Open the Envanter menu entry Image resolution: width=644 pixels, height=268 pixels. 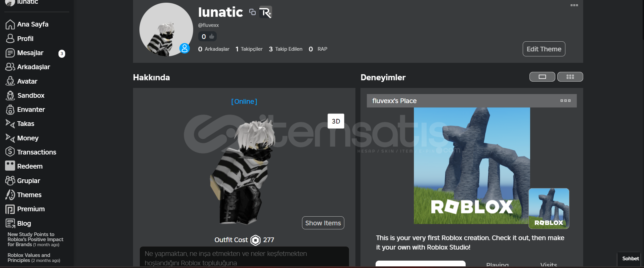31,109
